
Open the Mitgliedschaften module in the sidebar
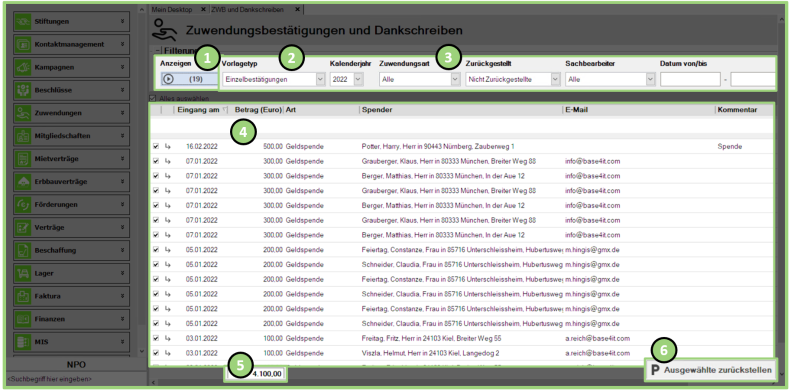click(71, 136)
